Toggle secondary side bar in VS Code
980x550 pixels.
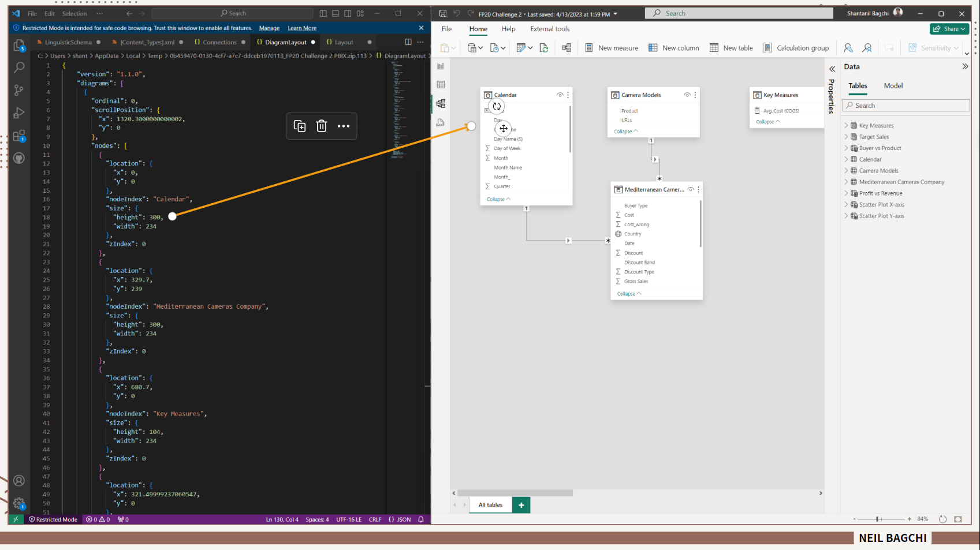pos(348,13)
